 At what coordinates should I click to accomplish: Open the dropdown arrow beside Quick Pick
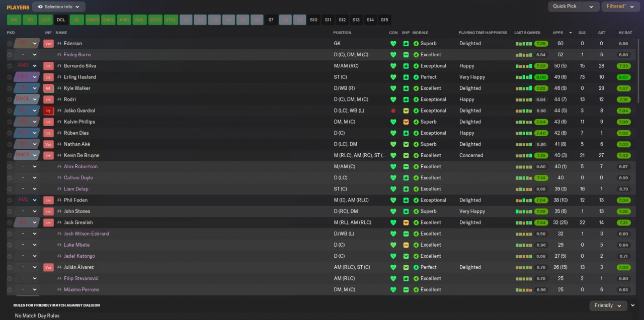(x=591, y=7)
